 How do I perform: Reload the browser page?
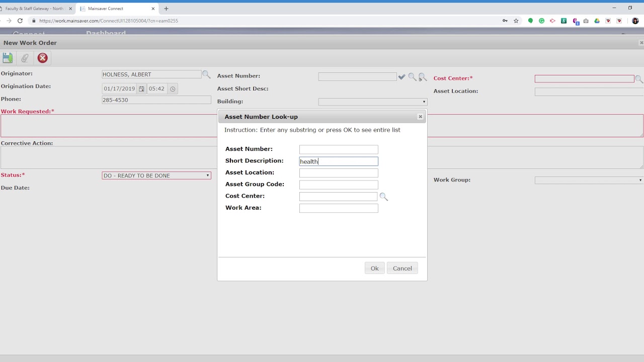tap(20, 21)
